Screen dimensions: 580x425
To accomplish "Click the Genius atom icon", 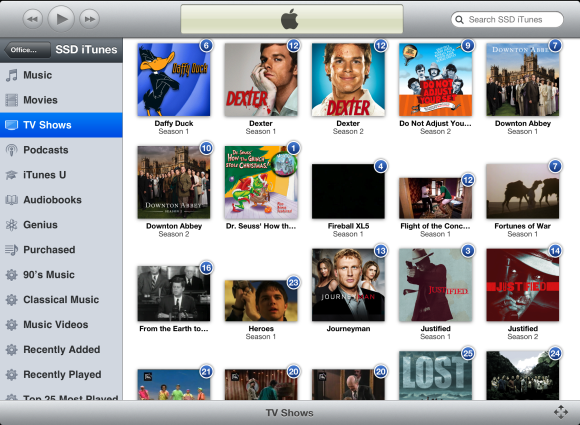I will point(11,225).
